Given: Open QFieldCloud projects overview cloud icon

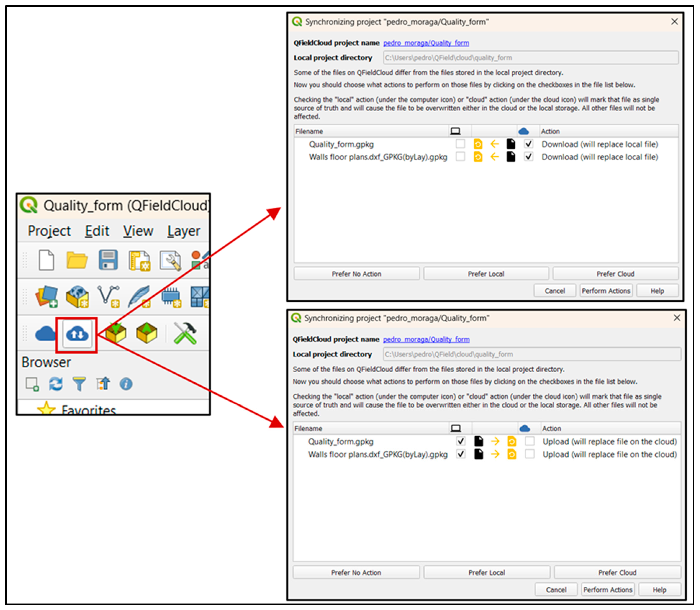Looking at the screenshot, I should coord(45,334).
